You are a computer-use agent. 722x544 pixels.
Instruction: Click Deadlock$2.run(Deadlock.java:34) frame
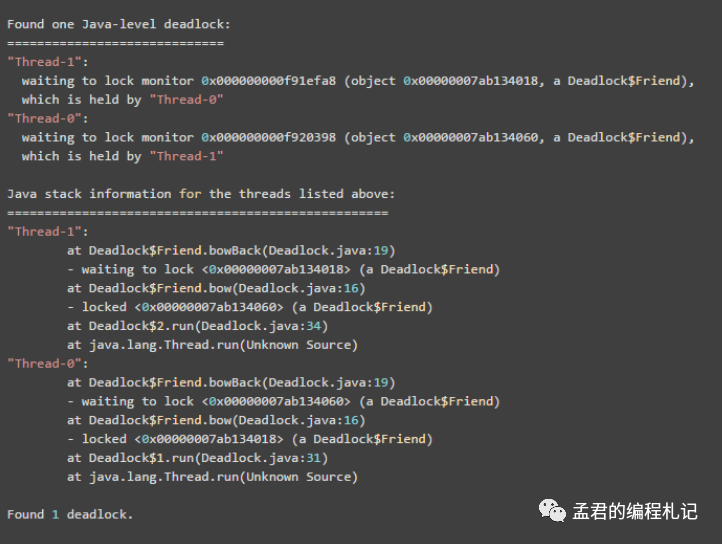coord(198,326)
